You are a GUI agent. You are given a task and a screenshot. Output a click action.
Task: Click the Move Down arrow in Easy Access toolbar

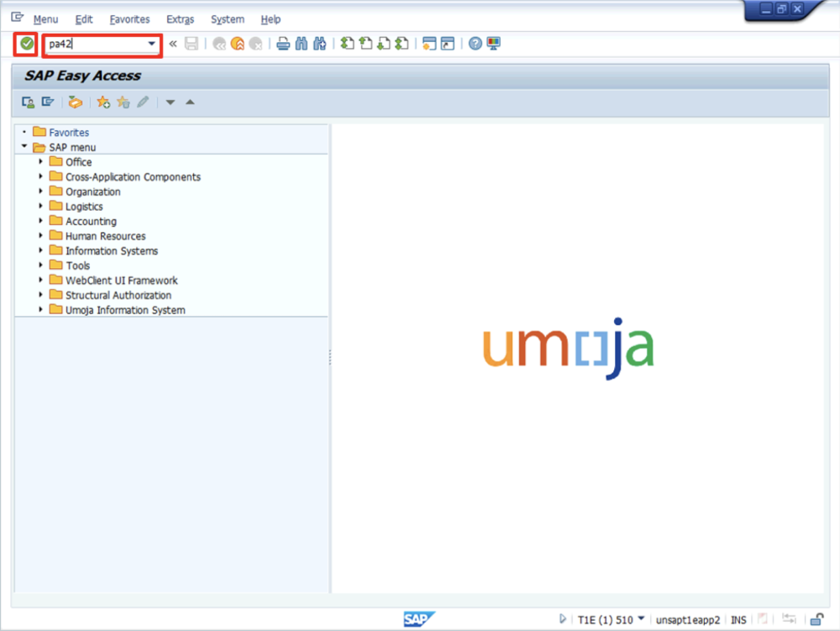click(171, 102)
